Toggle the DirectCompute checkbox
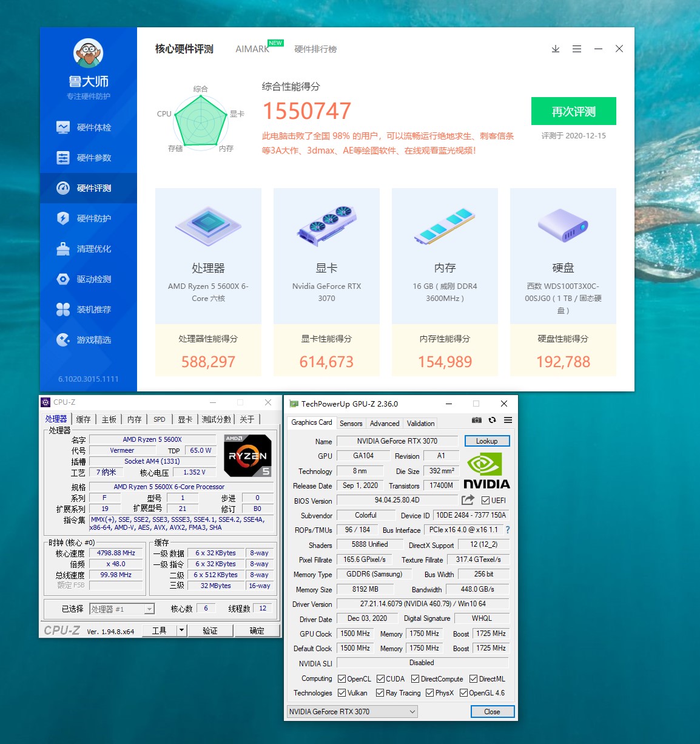 (x=415, y=679)
